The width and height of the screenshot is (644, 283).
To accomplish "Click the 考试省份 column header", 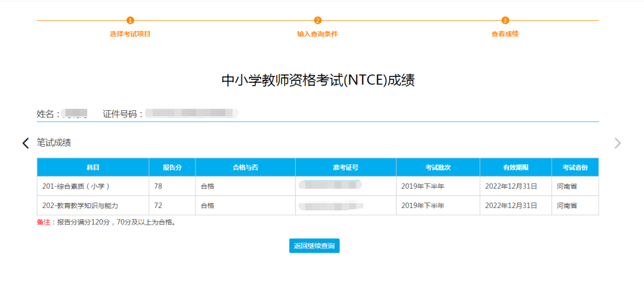I will 575,167.
